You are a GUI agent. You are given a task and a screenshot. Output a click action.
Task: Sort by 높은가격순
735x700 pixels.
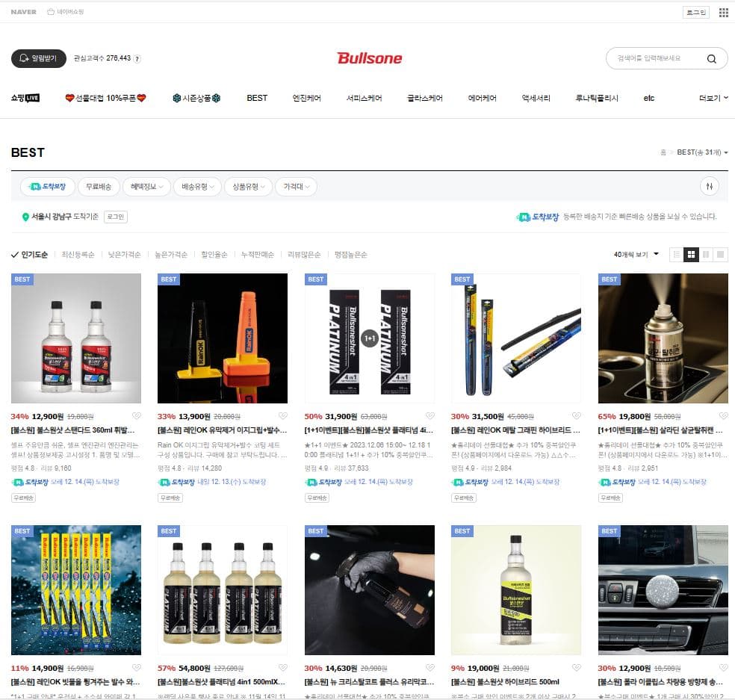170,255
